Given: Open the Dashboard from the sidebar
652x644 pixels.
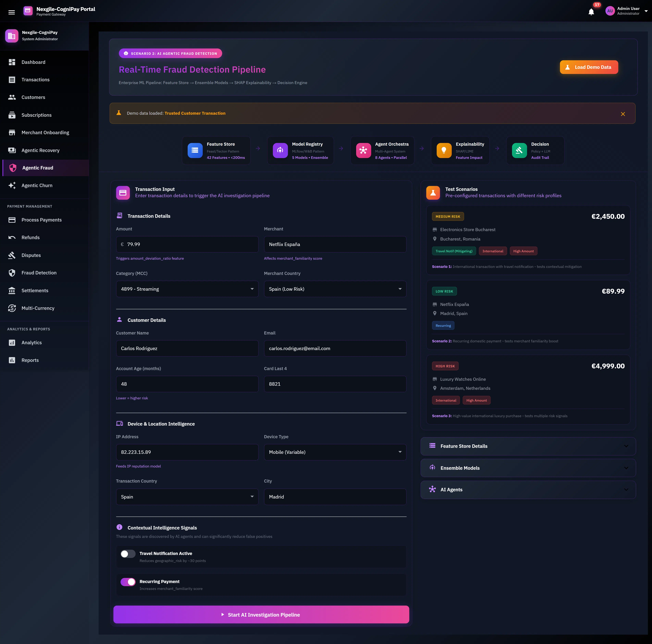Looking at the screenshot, I should (x=33, y=62).
